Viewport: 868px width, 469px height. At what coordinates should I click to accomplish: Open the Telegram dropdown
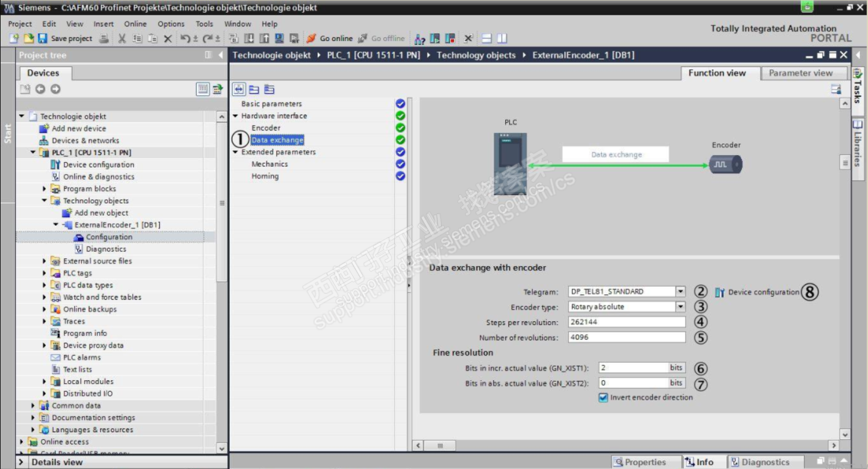point(681,292)
